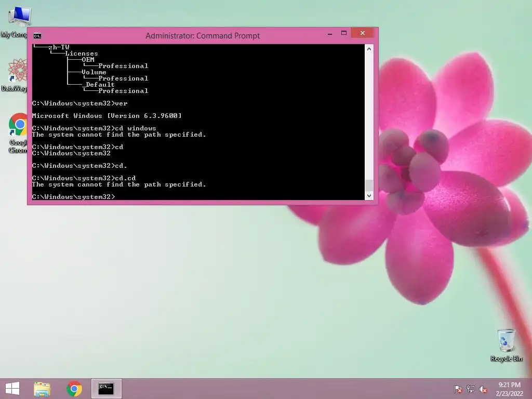Click the Windows Start button
The width and height of the screenshot is (532, 399).
12,389
